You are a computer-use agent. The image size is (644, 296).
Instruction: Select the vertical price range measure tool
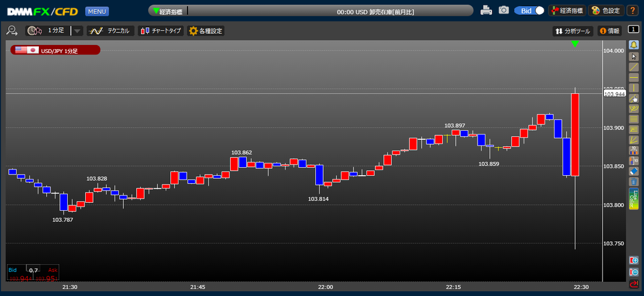pyautogui.click(x=634, y=160)
